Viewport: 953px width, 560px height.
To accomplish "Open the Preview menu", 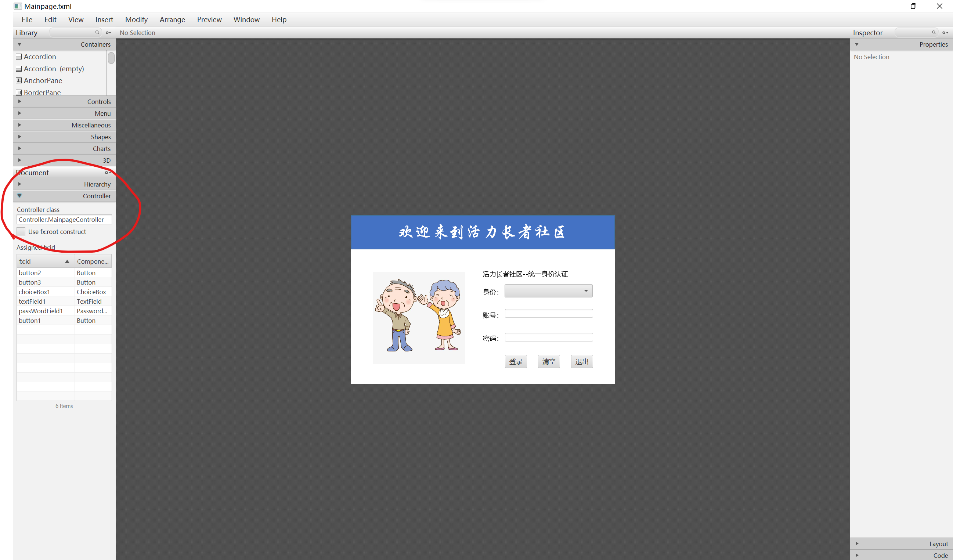I will click(209, 20).
